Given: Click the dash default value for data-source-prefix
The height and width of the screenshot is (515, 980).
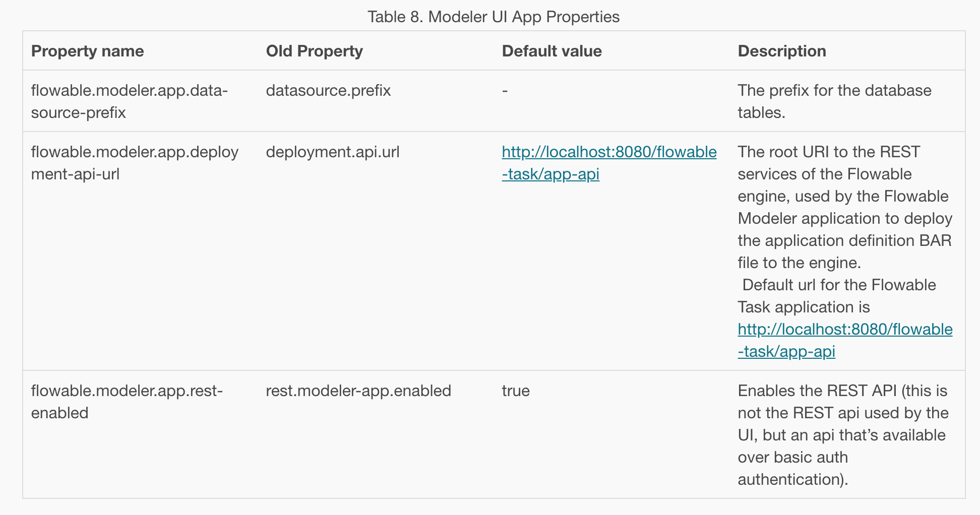Looking at the screenshot, I should click(505, 91).
